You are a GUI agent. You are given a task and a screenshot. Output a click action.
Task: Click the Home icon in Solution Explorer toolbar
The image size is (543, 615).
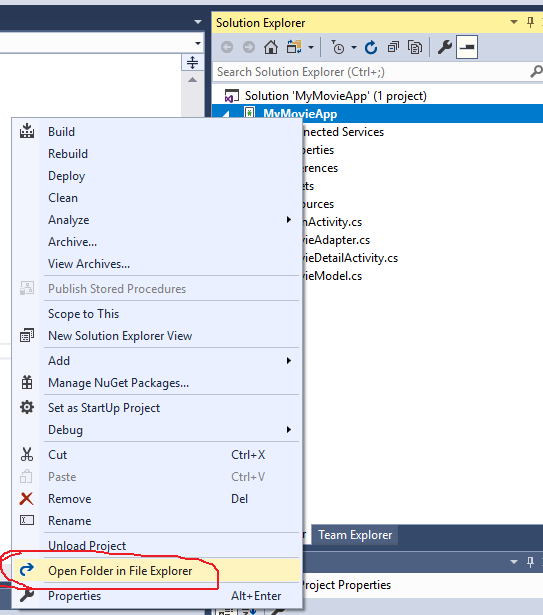point(271,47)
